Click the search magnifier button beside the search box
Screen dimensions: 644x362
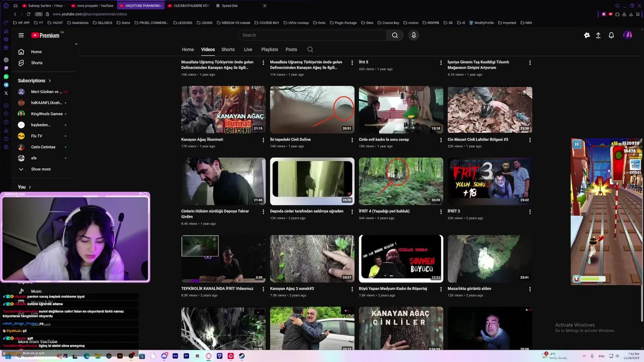tap(395, 35)
